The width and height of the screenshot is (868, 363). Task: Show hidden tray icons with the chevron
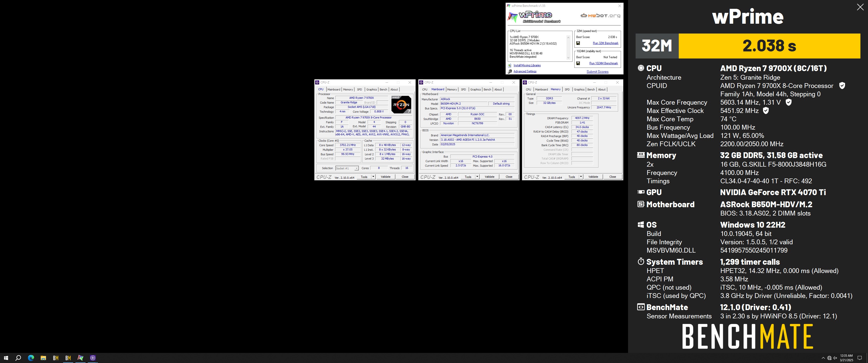tap(823, 358)
